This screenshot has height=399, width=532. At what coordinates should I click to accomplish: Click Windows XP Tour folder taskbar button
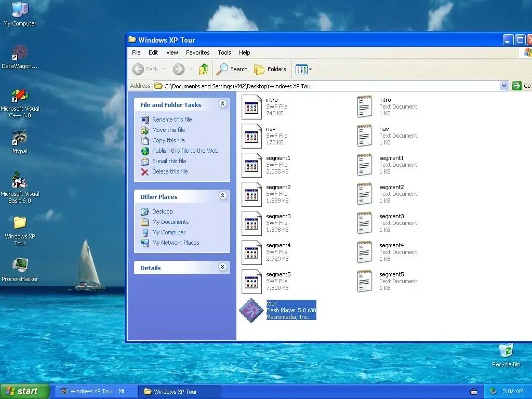(180, 392)
